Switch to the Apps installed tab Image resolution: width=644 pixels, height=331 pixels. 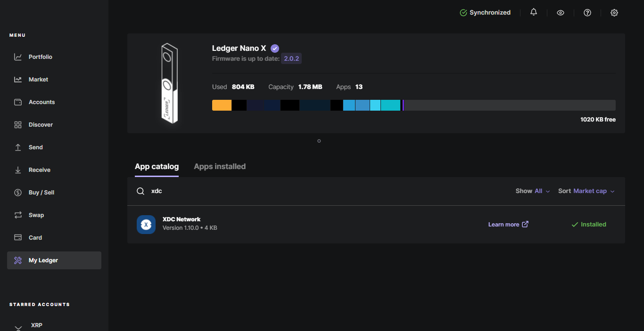point(220,167)
